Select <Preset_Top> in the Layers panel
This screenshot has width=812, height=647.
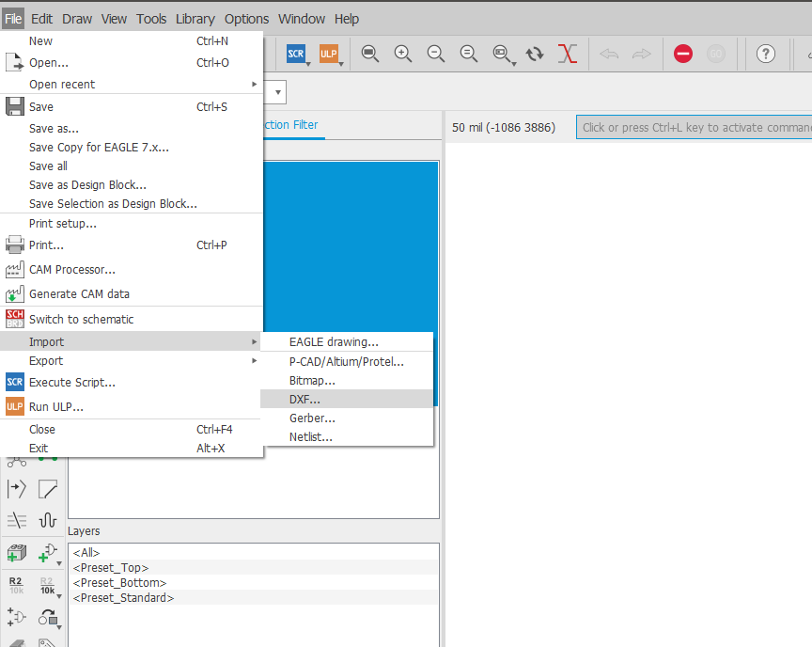coord(110,567)
